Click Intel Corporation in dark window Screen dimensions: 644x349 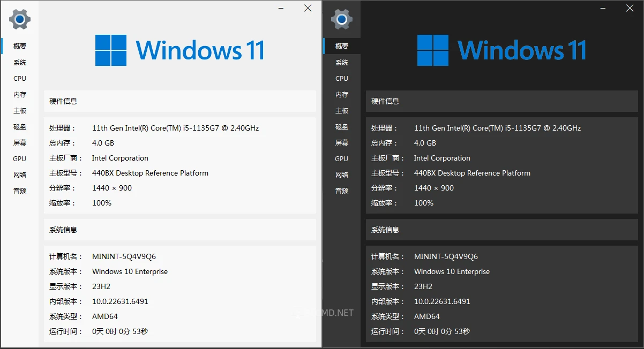442,158
